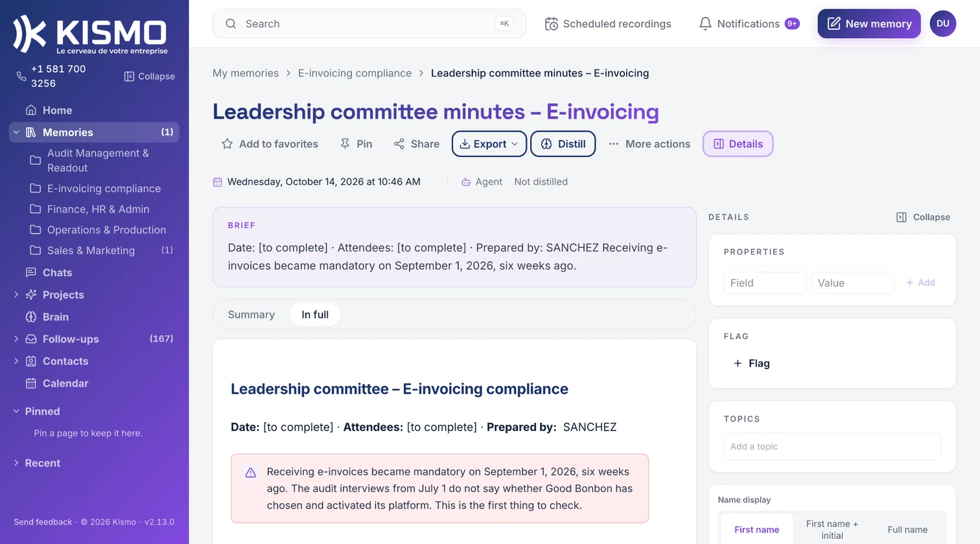Expand the Follow-ups section chevron
This screenshot has height=544, width=980.
[x=16, y=339]
